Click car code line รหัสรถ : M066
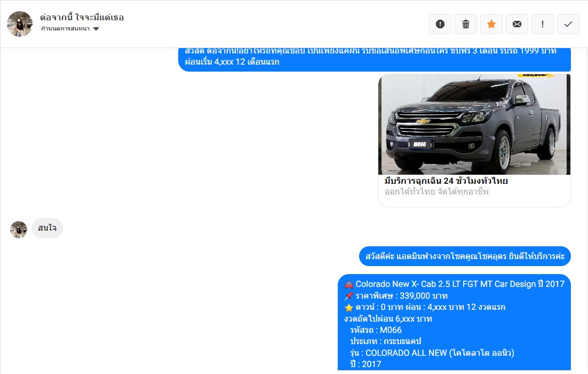The height and width of the screenshot is (374, 588). click(x=376, y=330)
